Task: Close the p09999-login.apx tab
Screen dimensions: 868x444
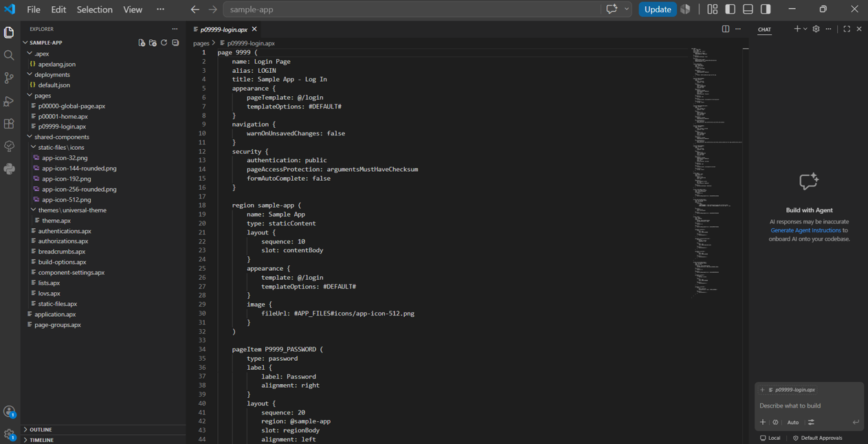Action: (x=254, y=30)
